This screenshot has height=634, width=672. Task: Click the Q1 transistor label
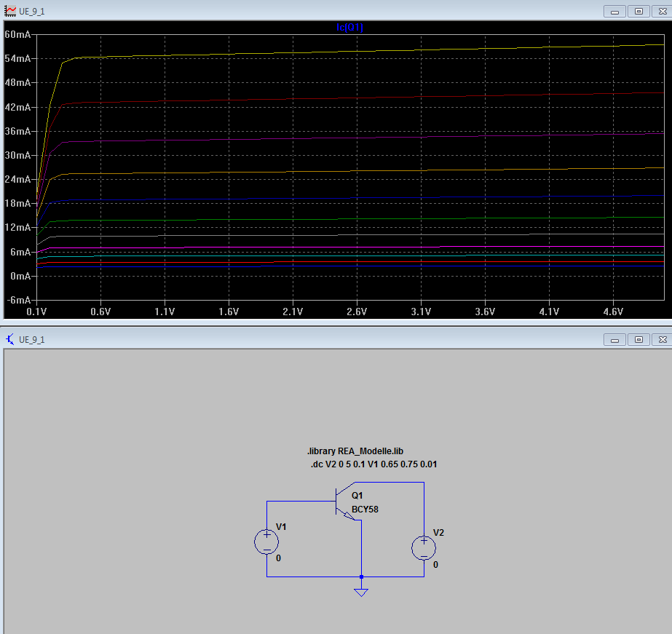[357, 496]
